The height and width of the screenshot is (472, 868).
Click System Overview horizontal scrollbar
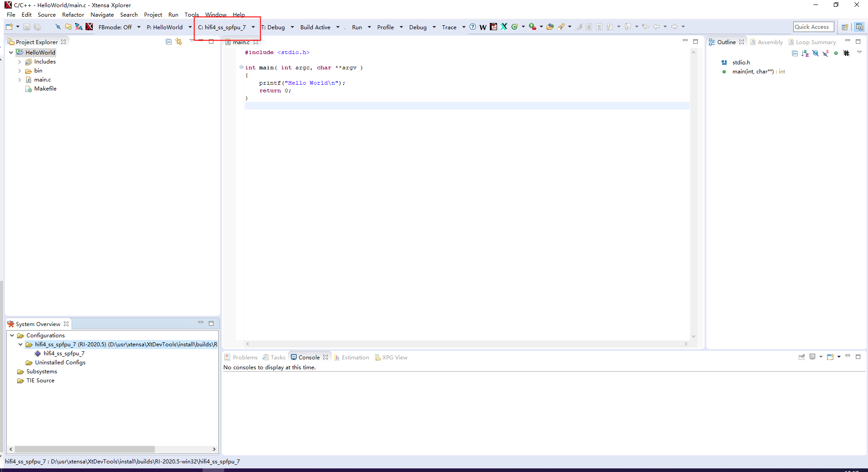click(x=85, y=449)
